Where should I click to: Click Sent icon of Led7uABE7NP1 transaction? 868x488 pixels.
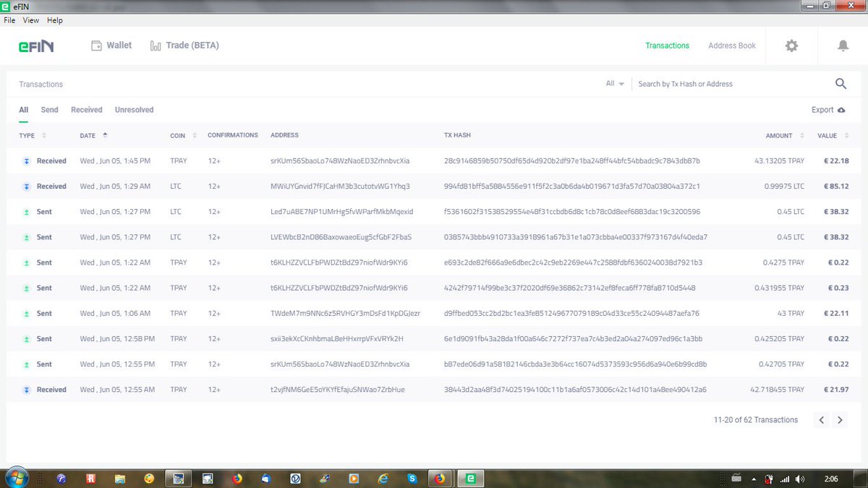27,212
